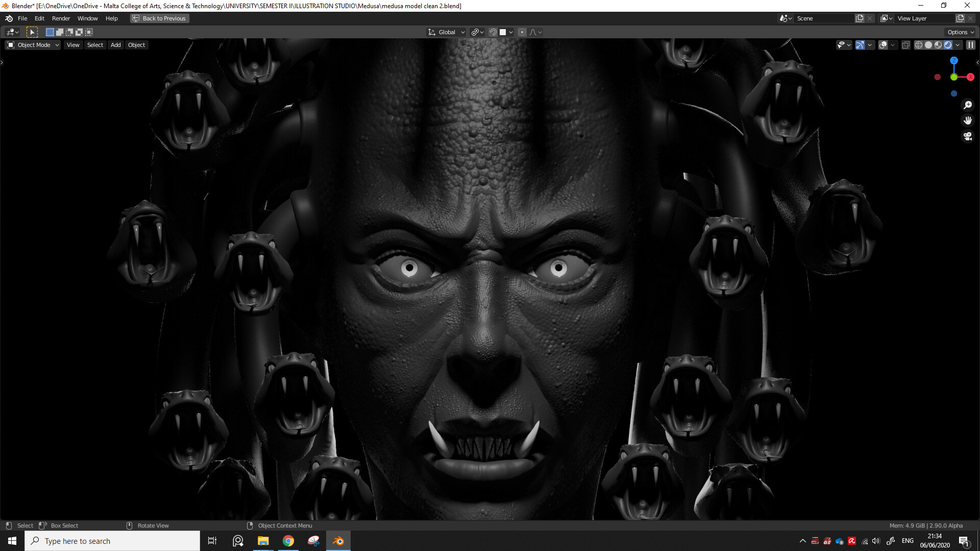The width and height of the screenshot is (980, 551).
Task: Open the viewport Add menu
Action: 116,45
